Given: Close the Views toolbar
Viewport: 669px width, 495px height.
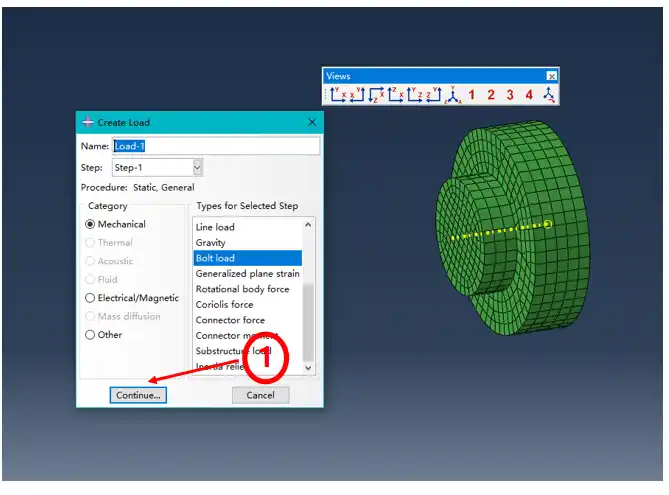Looking at the screenshot, I should click(552, 76).
